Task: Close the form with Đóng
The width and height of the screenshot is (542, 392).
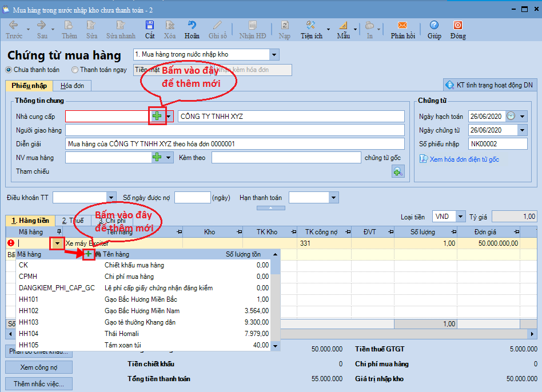Action: pos(457,29)
